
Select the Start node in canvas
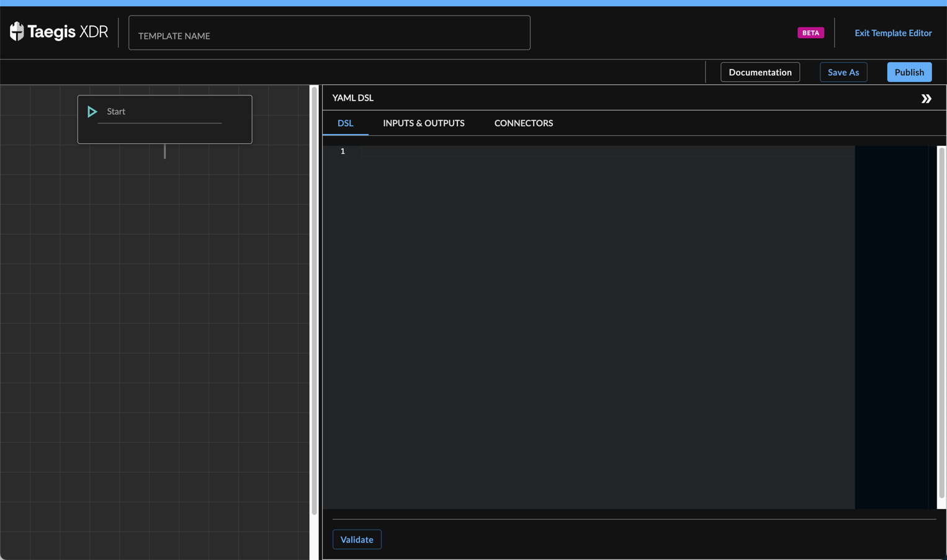point(164,119)
